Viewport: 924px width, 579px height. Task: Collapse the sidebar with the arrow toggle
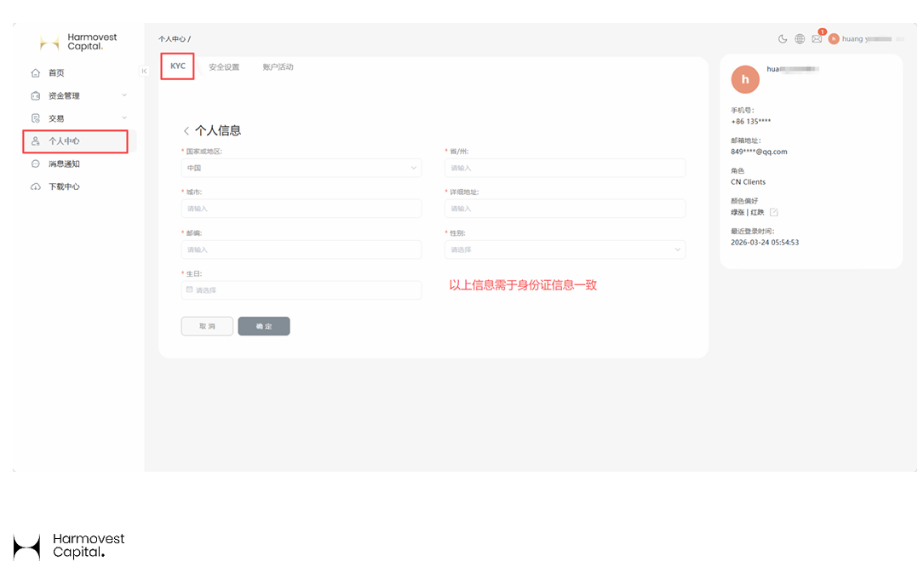click(x=144, y=71)
